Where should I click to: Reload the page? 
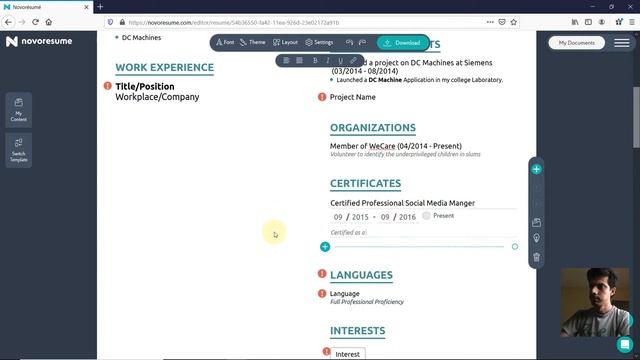tap(36, 22)
